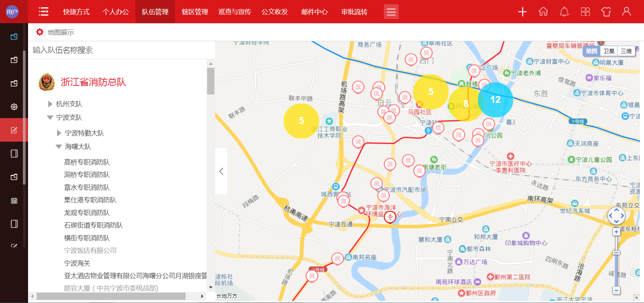Screen dimensions: 644x303
Task: Click the calendar icon in left sidebar
Action: pyautogui.click(x=14, y=200)
